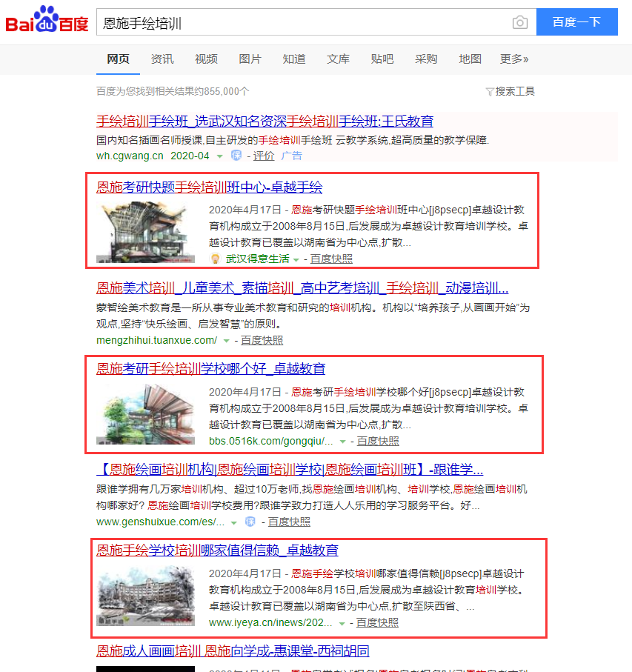
Task: Open the 文库 tab
Action: (x=338, y=59)
